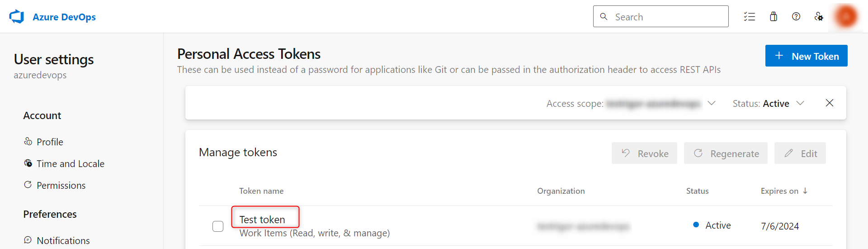
Task: Open the work items list icon
Action: [750, 17]
